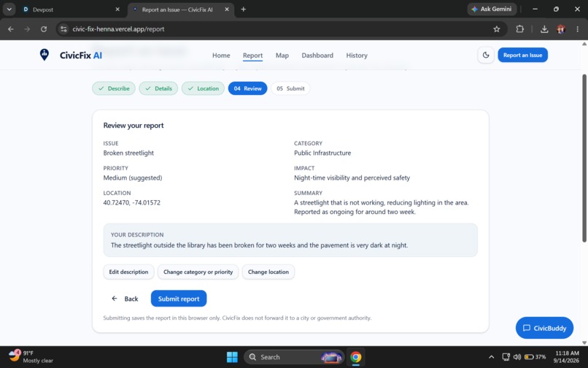Click the user description sentence about the streetlight
This screenshot has width=588, height=368.
pos(259,245)
